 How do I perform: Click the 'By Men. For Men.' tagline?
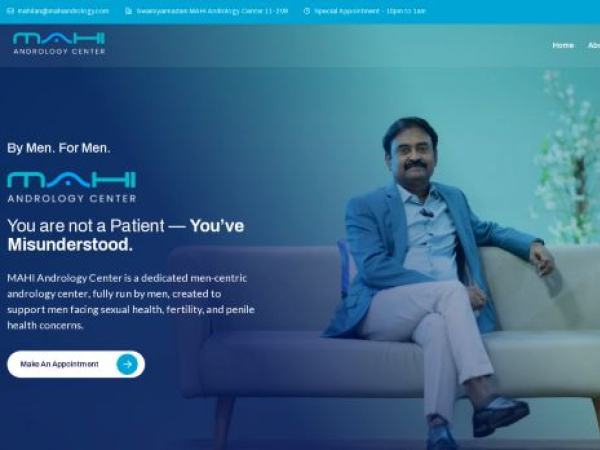[x=59, y=148]
